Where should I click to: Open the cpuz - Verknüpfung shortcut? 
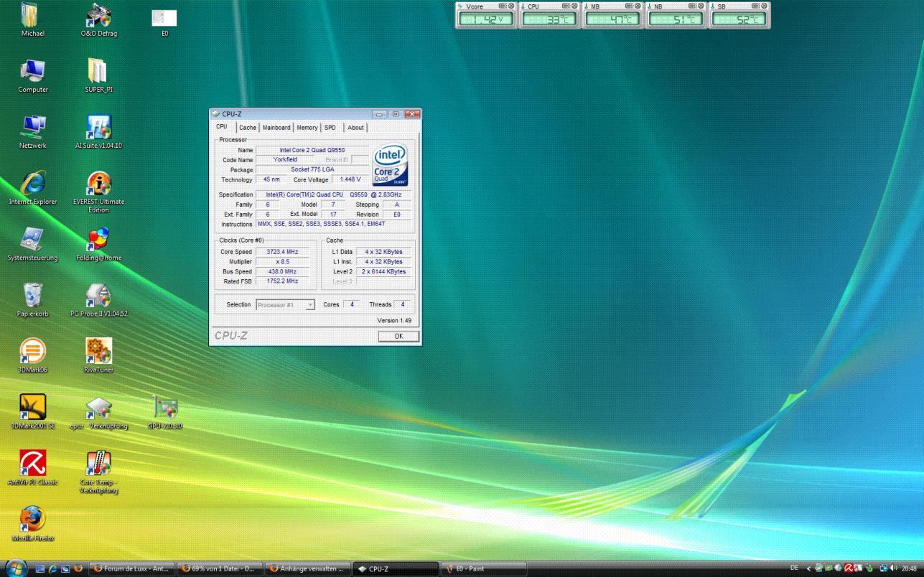click(98, 413)
